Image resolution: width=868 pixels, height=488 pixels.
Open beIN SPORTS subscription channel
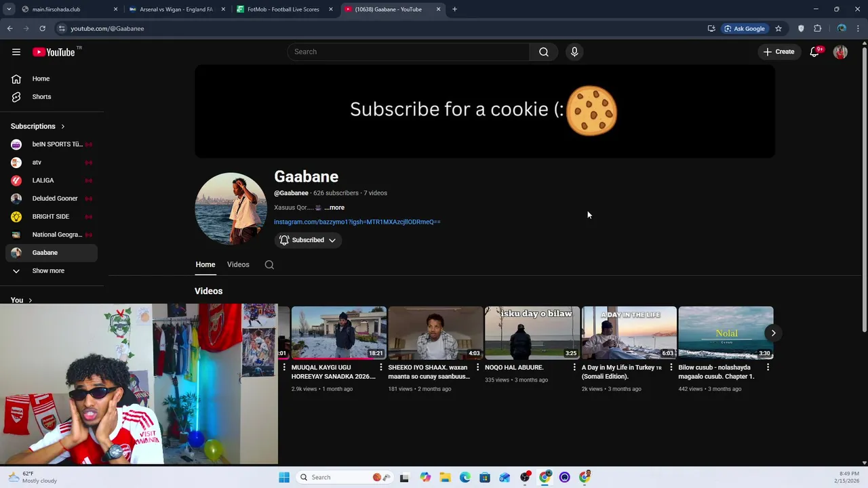click(x=52, y=144)
